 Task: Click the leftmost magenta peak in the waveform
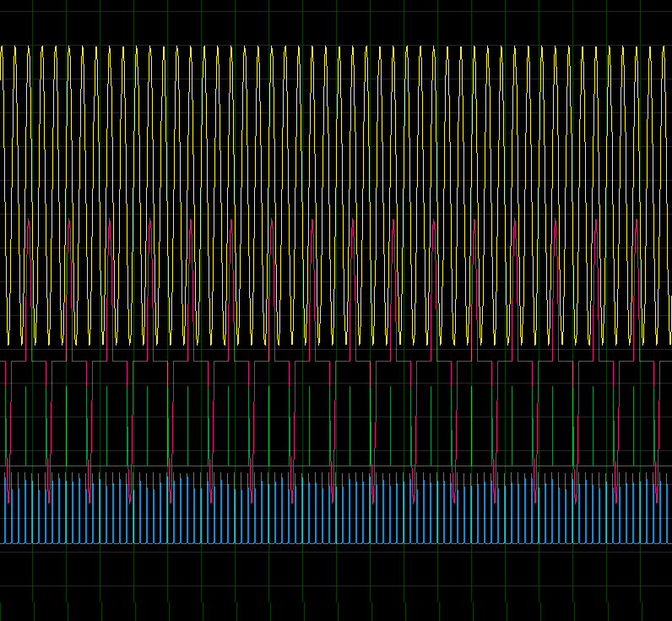(x=29, y=221)
